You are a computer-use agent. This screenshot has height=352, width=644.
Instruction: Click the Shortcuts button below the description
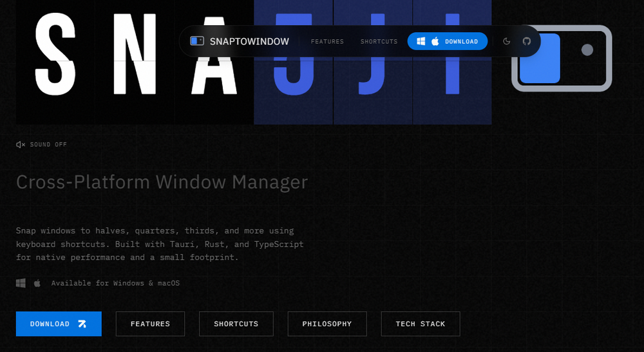point(236,324)
